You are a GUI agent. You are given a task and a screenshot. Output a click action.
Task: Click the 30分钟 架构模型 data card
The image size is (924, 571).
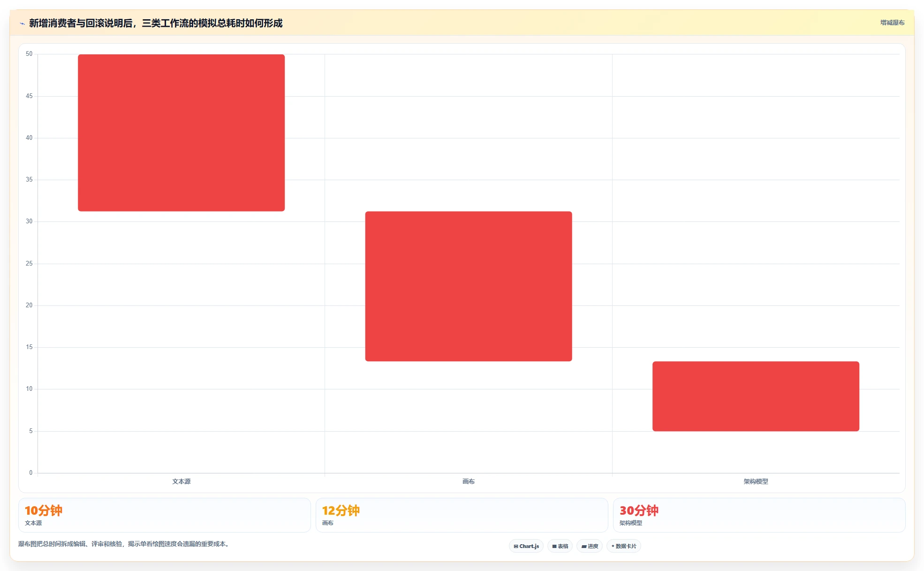click(x=759, y=515)
